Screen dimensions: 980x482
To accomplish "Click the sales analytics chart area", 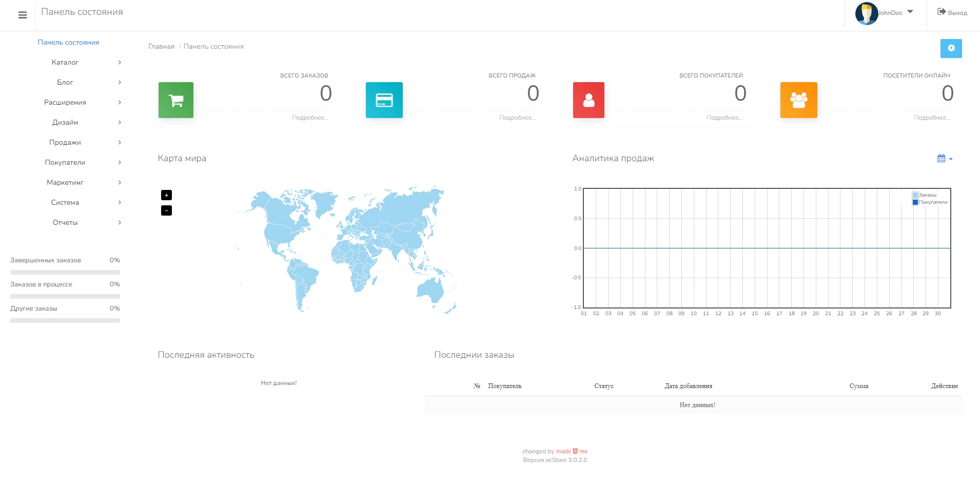I will click(x=767, y=248).
